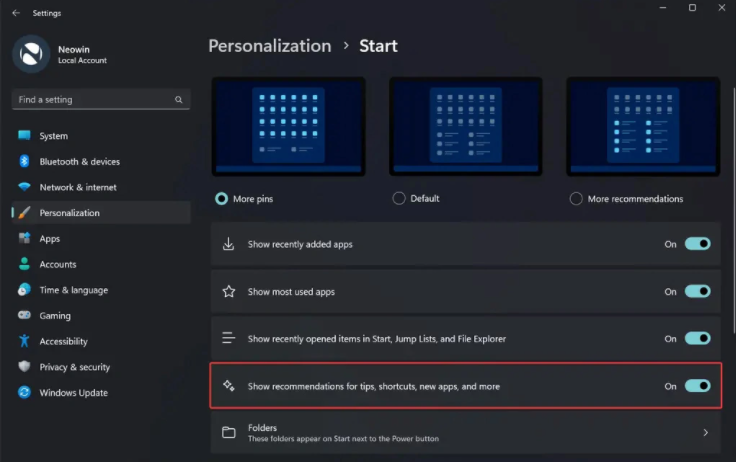Image resolution: width=736 pixels, height=462 pixels.
Task: Expand the Folders settings chevron
Action: click(x=705, y=433)
